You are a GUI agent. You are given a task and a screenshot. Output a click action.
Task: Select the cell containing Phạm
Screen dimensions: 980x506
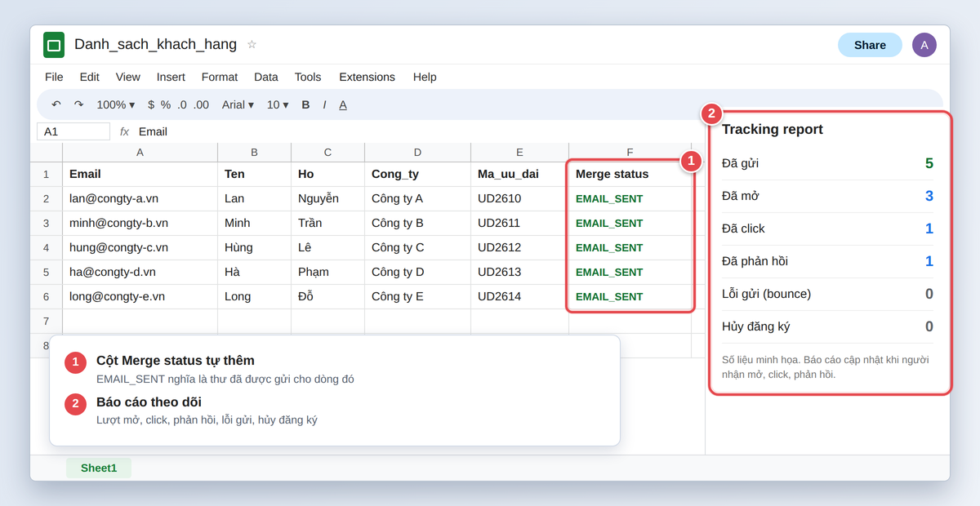click(328, 272)
